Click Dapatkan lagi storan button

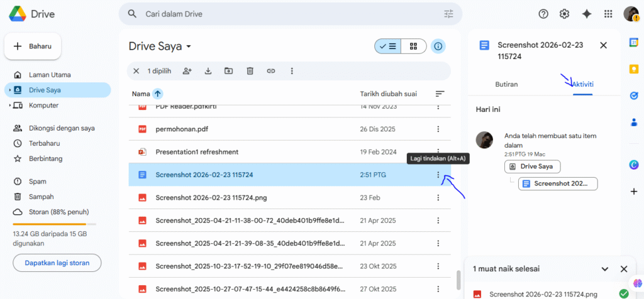pos(57,263)
